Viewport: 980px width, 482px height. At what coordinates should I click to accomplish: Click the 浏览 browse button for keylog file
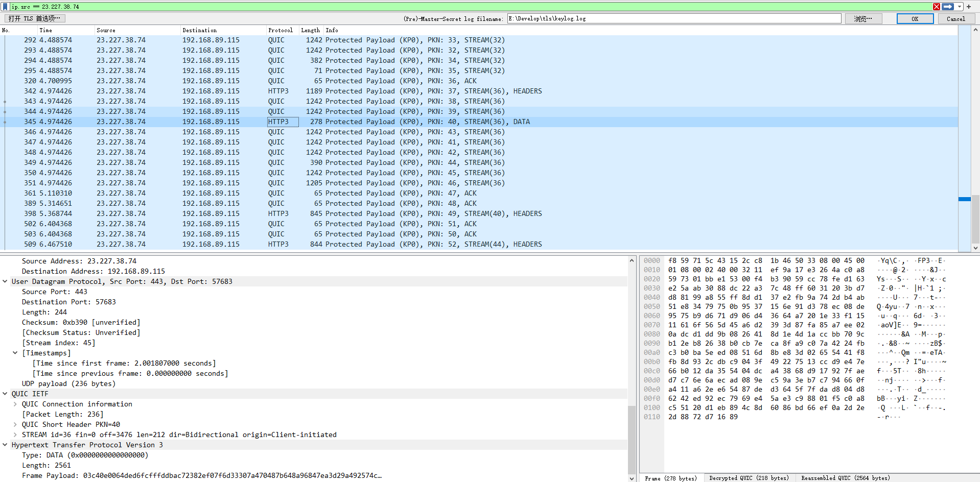tap(863, 19)
